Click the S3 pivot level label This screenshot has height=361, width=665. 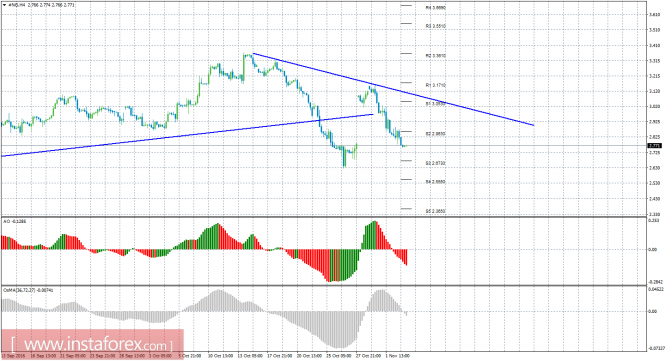pyautogui.click(x=436, y=163)
